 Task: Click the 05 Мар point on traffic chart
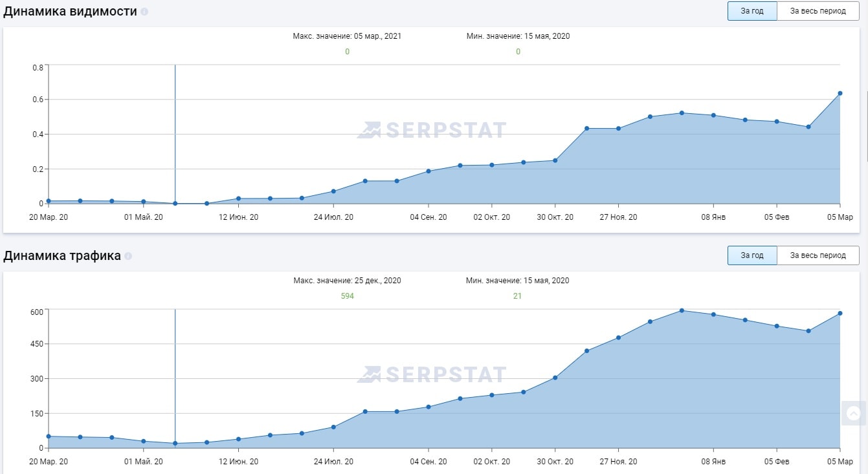coord(840,314)
